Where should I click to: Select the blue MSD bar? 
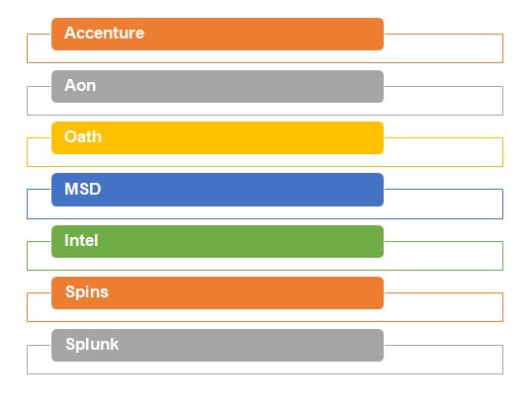tap(218, 190)
